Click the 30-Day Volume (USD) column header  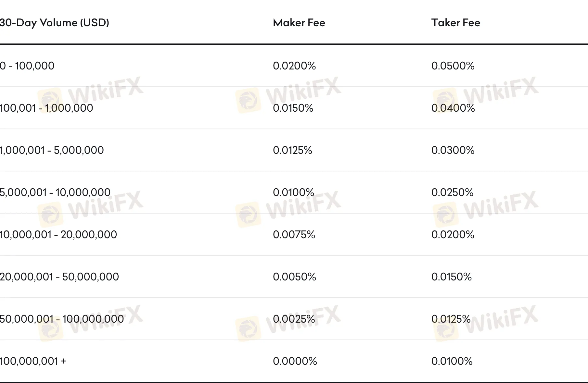coord(54,23)
